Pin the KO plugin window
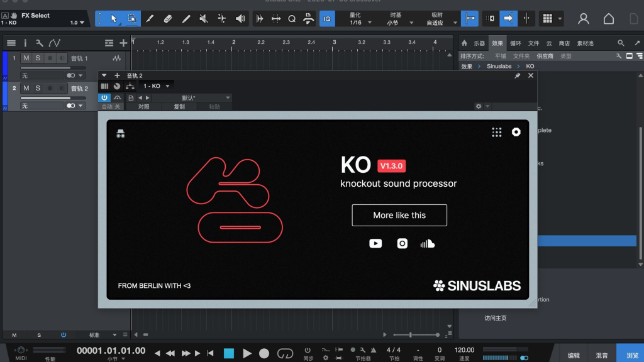Screen dimensions: 644x362 (x=518, y=75)
